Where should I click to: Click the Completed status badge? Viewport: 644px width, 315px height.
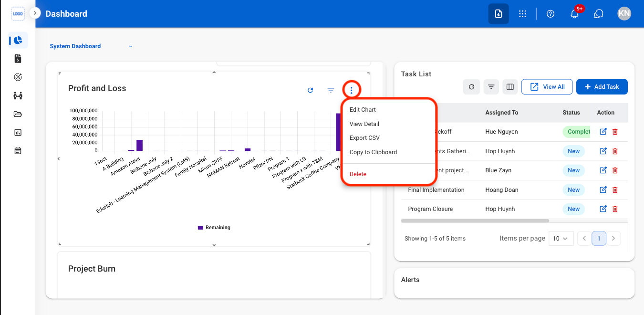coord(576,132)
